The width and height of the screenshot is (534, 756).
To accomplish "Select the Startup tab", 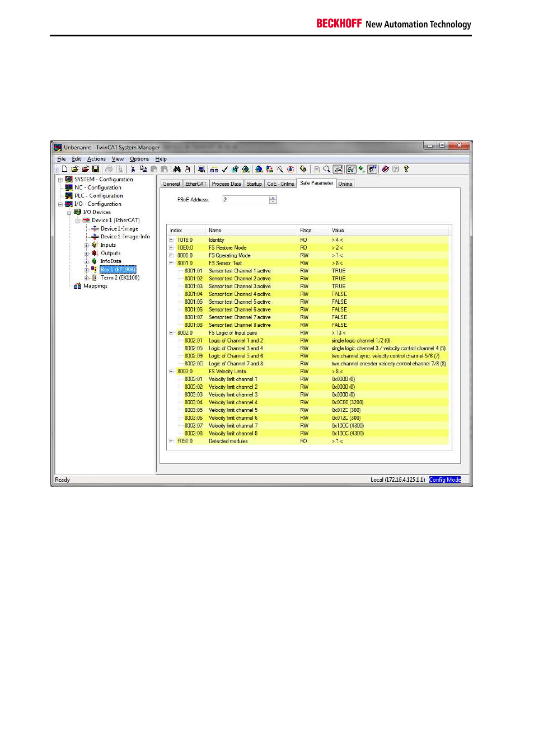I will click(254, 184).
